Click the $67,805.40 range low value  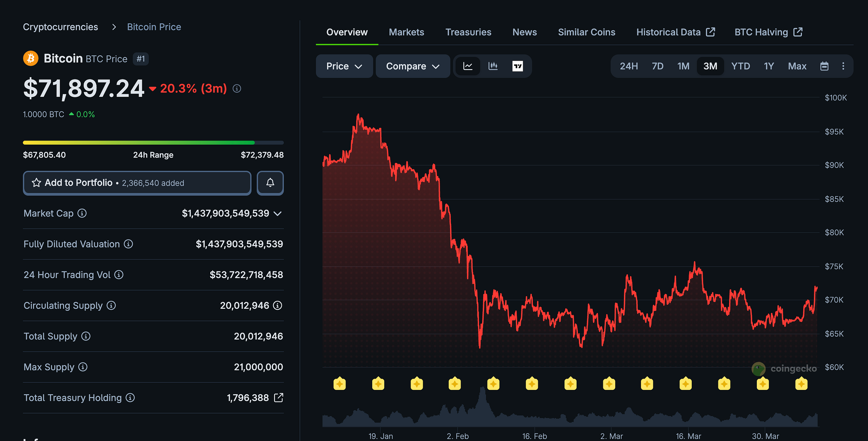point(44,155)
